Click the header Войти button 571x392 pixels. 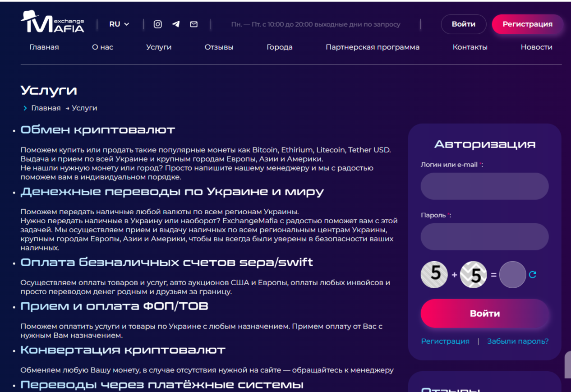pyautogui.click(x=464, y=24)
